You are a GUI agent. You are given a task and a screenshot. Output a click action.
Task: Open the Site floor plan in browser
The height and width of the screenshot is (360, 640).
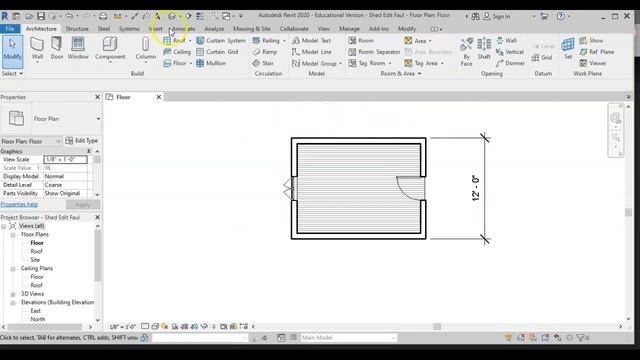35,260
